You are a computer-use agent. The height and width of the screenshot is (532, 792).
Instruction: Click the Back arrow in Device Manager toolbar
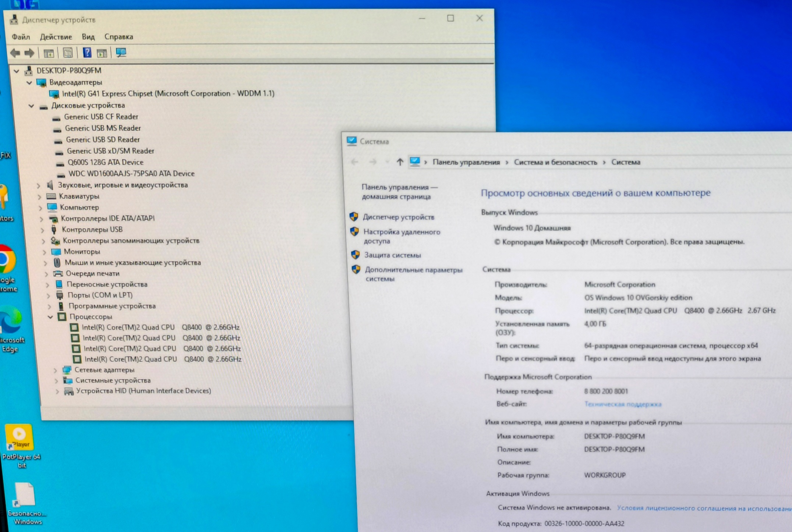15,53
